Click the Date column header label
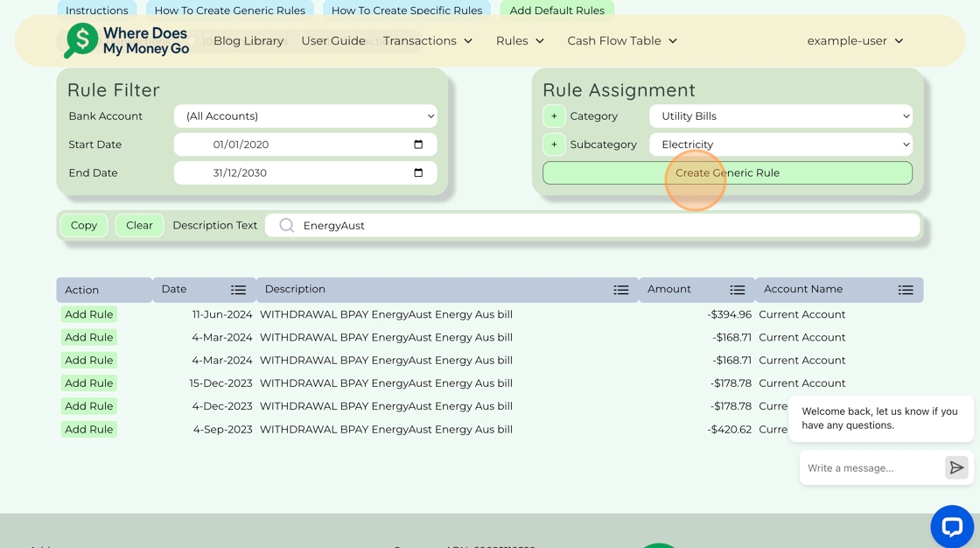This screenshot has width=980, height=548. [x=174, y=289]
